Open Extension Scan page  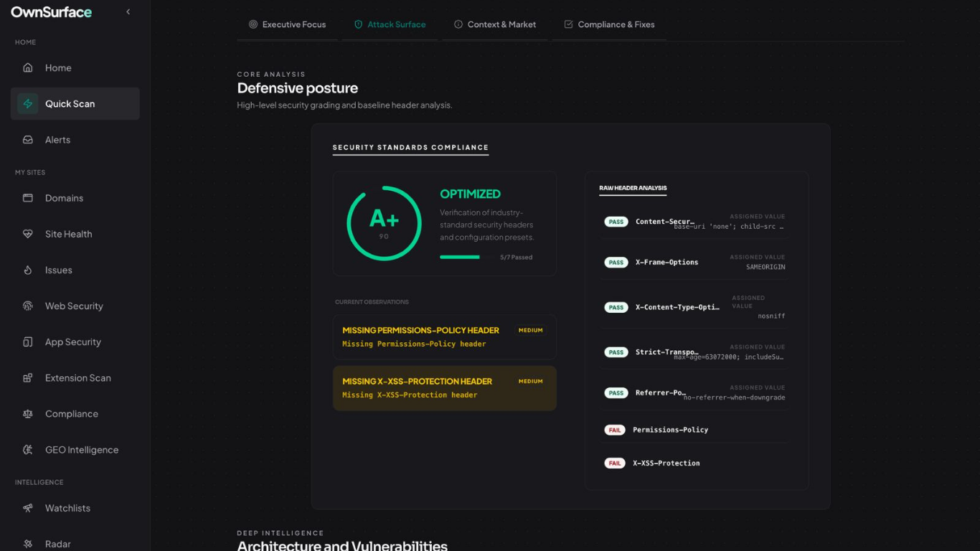pos(75,377)
